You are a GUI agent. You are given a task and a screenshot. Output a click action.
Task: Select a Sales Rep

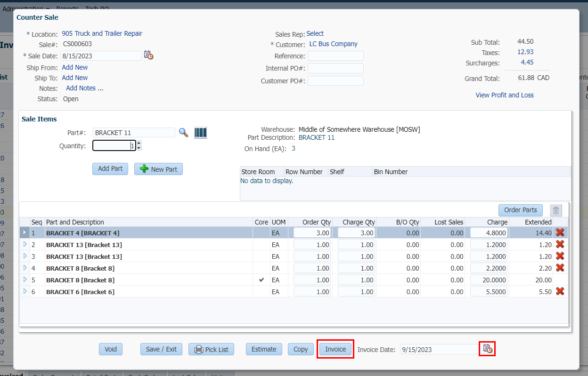coord(315,33)
